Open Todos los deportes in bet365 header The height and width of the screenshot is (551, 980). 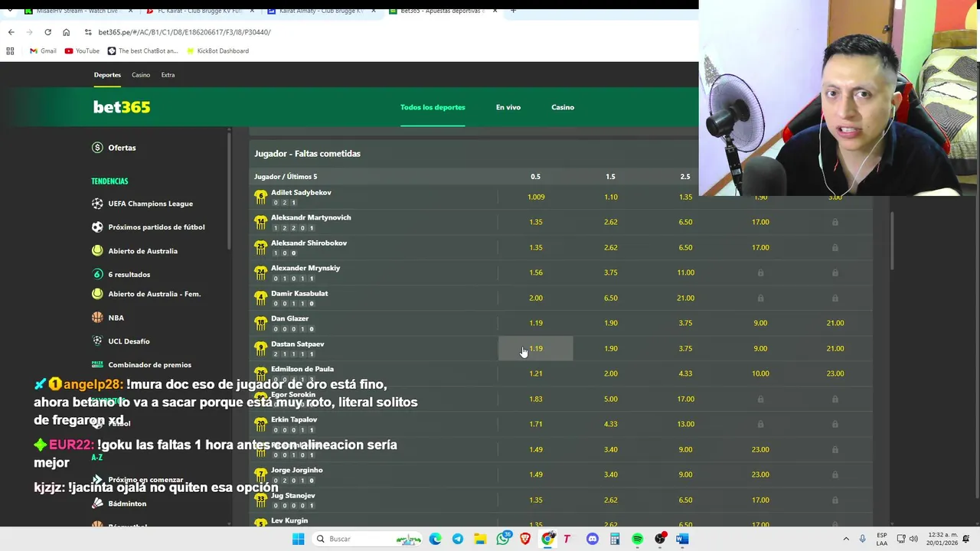433,107
